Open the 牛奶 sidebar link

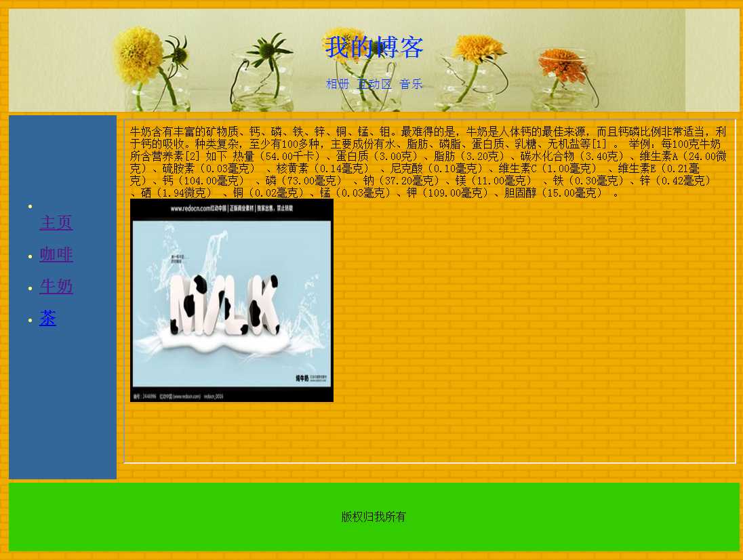point(56,287)
